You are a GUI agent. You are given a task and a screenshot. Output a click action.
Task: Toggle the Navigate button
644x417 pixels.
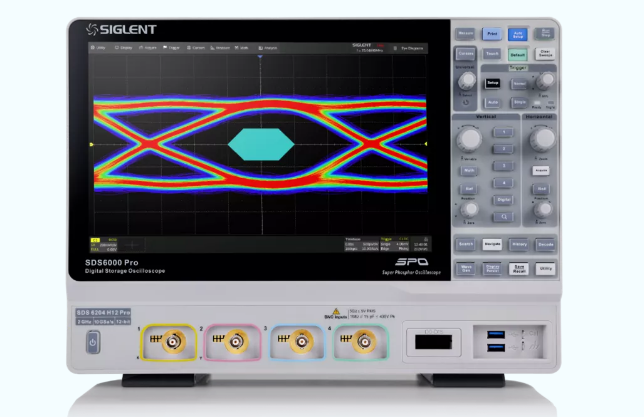(492, 243)
